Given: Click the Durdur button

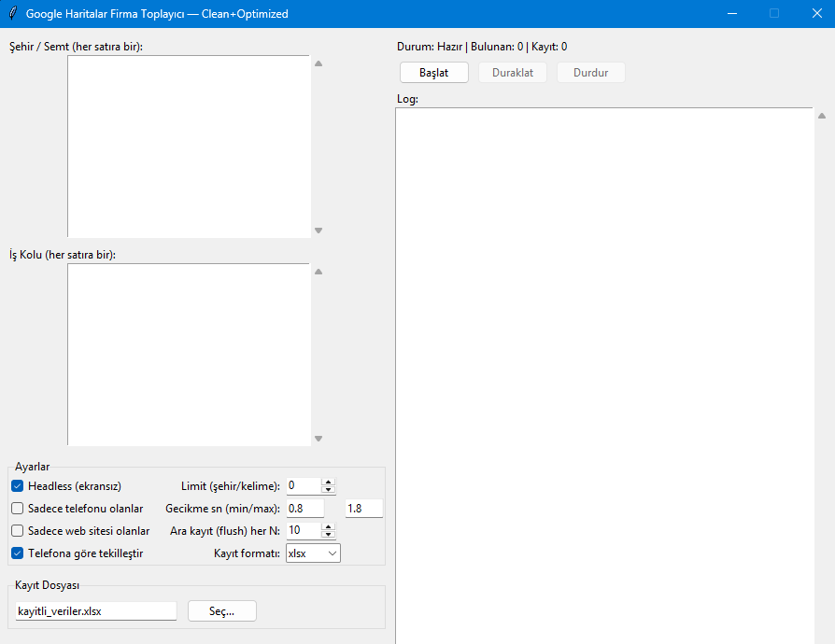Looking at the screenshot, I should (x=590, y=73).
